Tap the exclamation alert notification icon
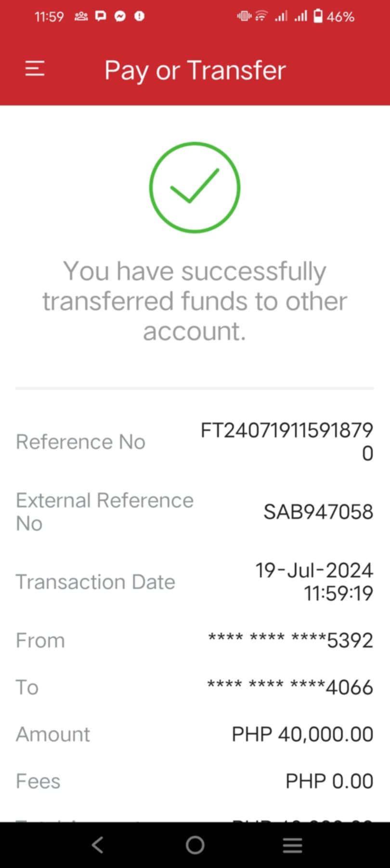 (x=139, y=16)
